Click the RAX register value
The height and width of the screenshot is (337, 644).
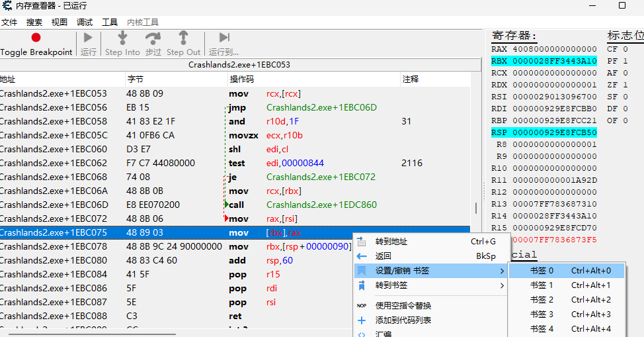pos(555,49)
